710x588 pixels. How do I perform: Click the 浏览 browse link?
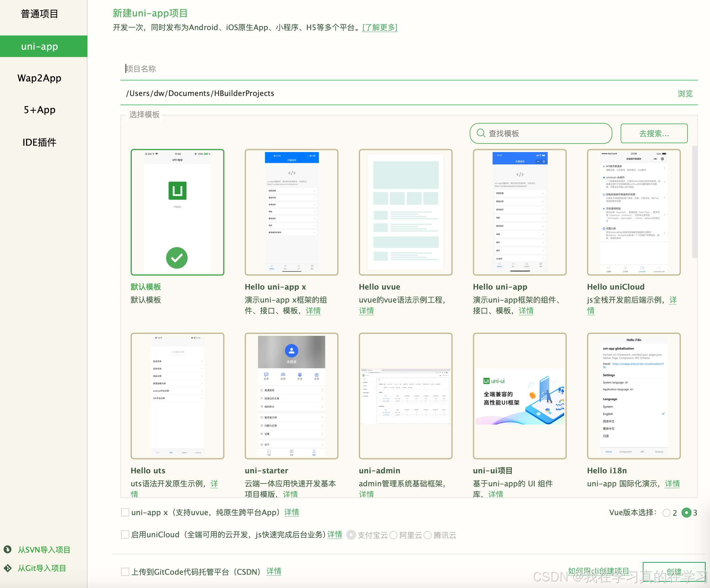click(x=685, y=93)
